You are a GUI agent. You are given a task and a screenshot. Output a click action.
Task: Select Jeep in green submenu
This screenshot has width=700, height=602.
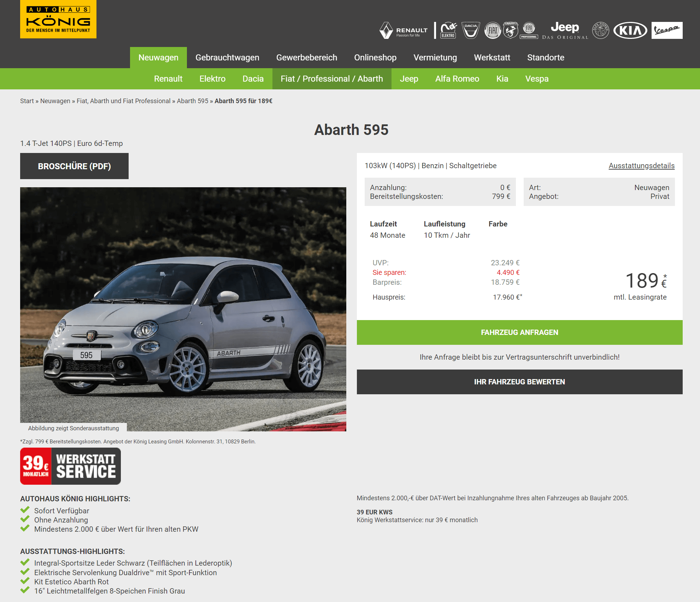pos(409,79)
